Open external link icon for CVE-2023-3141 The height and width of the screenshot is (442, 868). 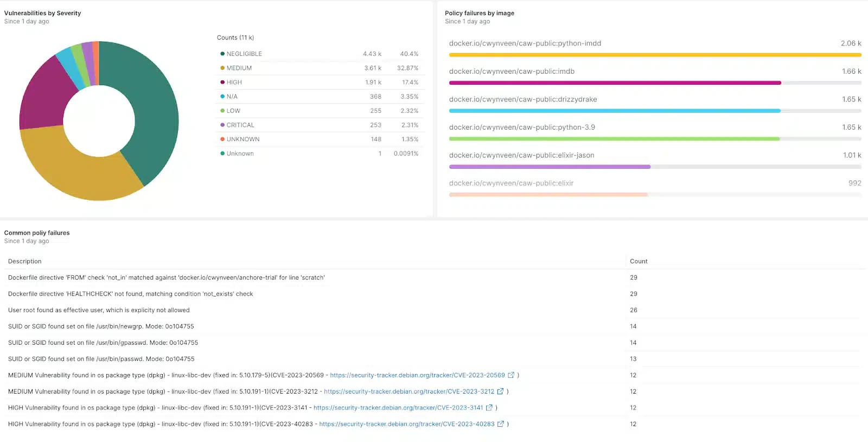(x=489, y=408)
